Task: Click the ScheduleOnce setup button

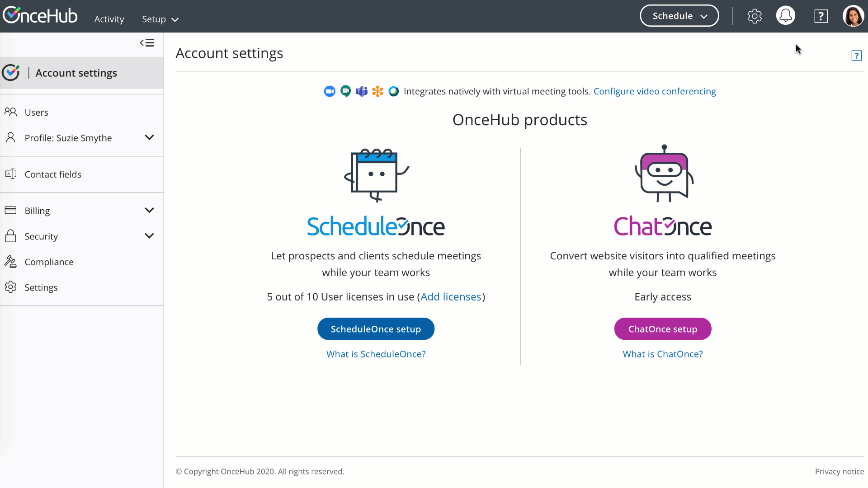Action: point(376,329)
